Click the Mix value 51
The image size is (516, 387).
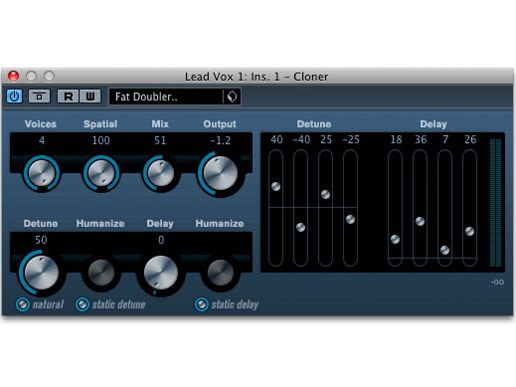(x=160, y=140)
